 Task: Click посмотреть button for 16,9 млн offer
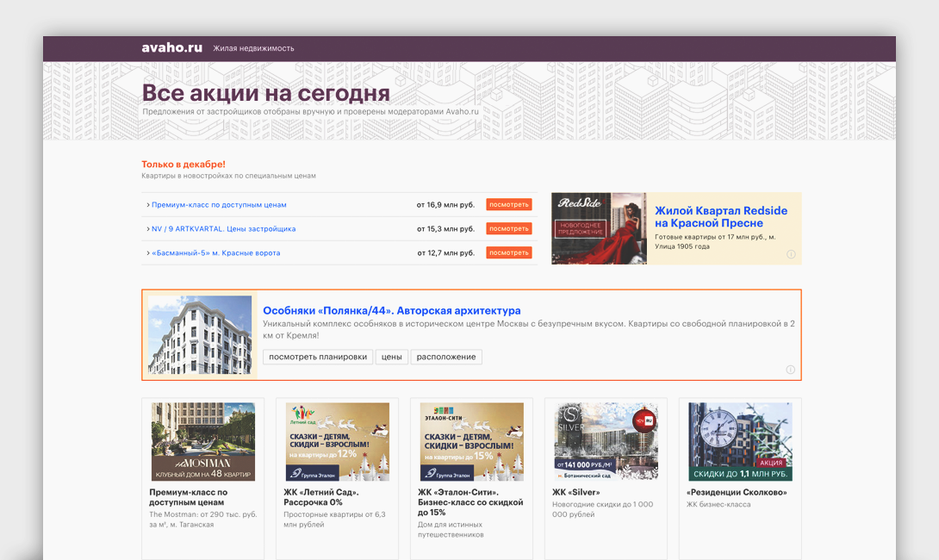click(x=509, y=205)
